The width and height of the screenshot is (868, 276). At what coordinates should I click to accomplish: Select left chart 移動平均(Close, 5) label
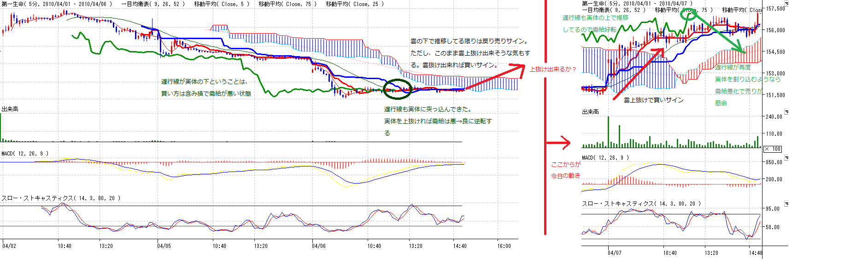pyautogui.click(x=222, y=4)
